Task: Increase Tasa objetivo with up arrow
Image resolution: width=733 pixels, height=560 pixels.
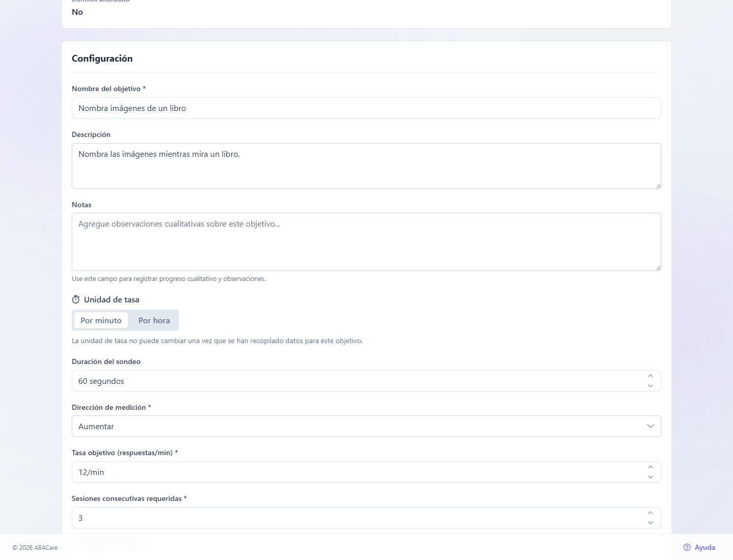Action: point(651,467)
